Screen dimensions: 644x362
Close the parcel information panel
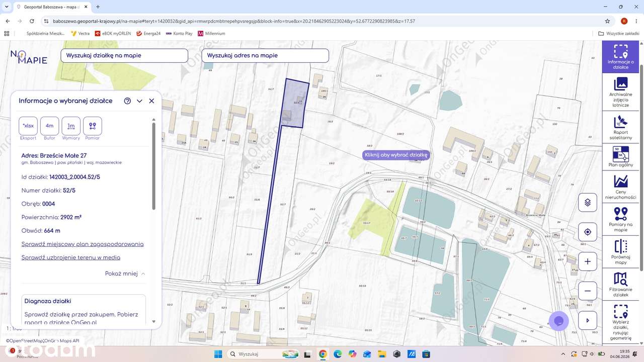click(x=151, y=101)
